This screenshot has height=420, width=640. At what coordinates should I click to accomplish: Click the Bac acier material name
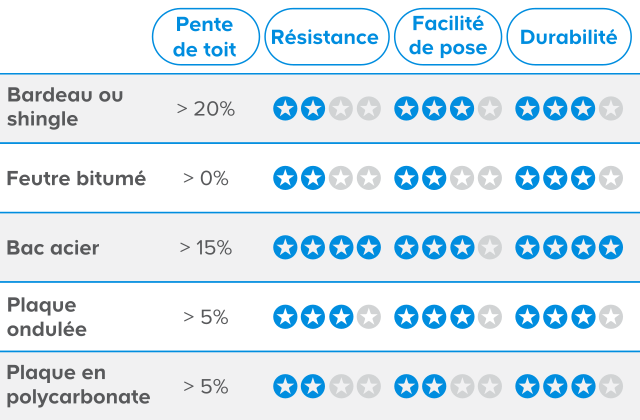(x=53, y=247)
